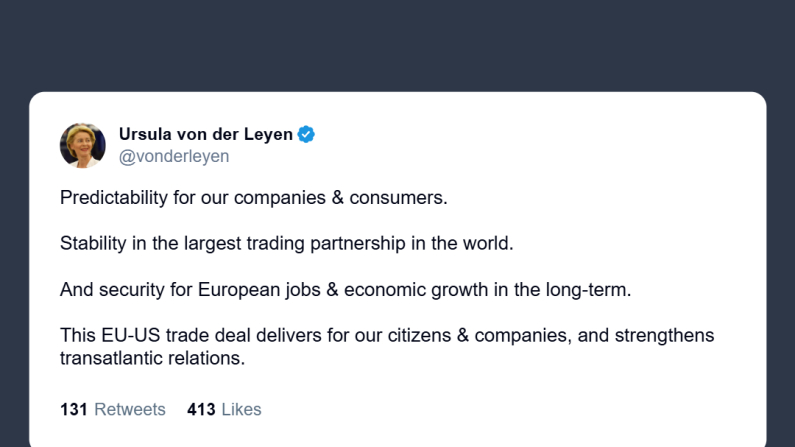Click the dark background above the tweet card
The height and width of the screenshot is (447, 795).
coord(397,45)
